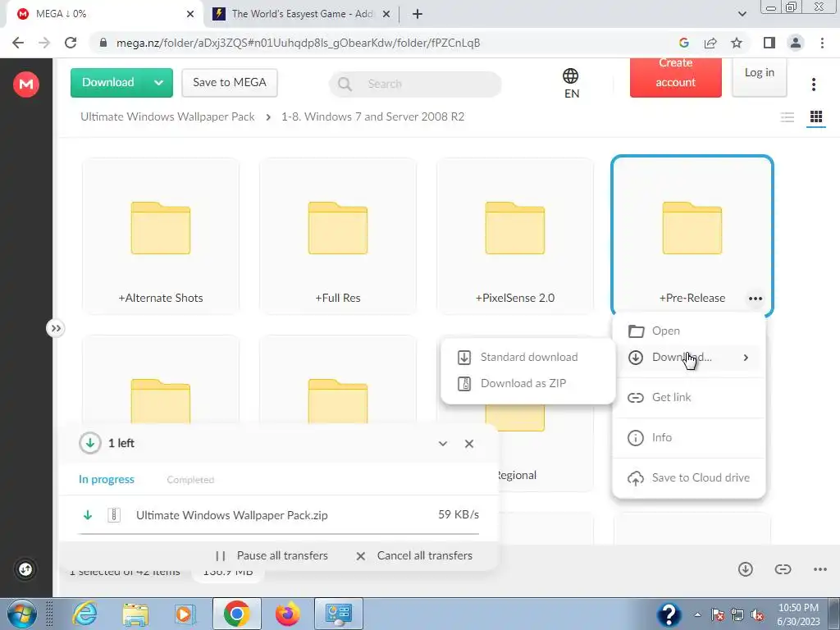Expand the left sidebar double-arrow toggle
Viewport: 840px width, 630px height.
click(x=56, y=328)
